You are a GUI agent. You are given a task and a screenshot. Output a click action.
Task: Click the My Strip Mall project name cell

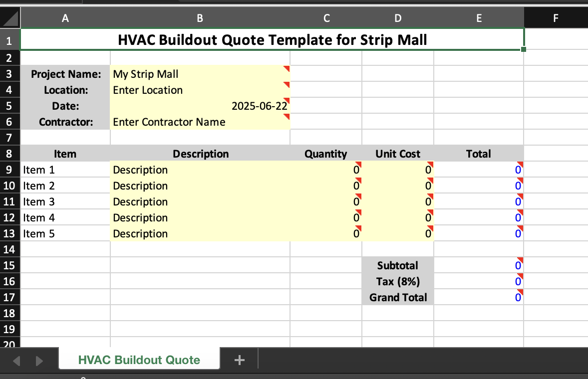pyautogui.click(x=200, y=74)
